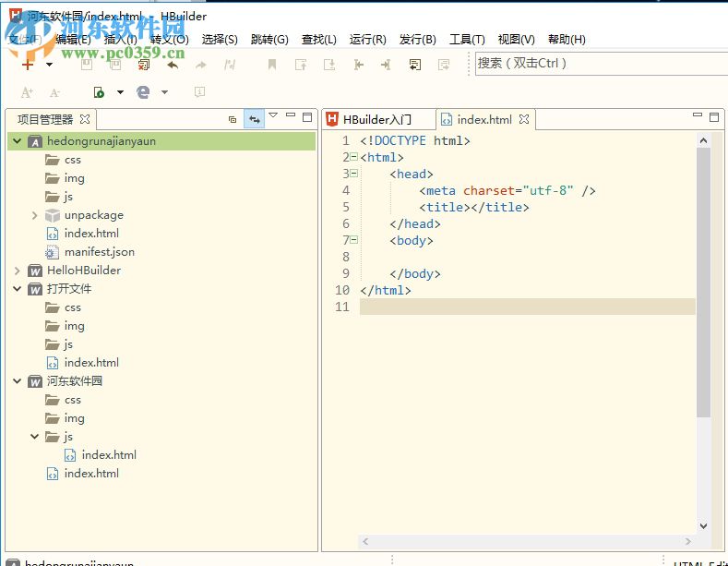This screenshot has height=566, width=728.
Task: Open the dropdown beside the New plus icon
Action: [50, 65]
